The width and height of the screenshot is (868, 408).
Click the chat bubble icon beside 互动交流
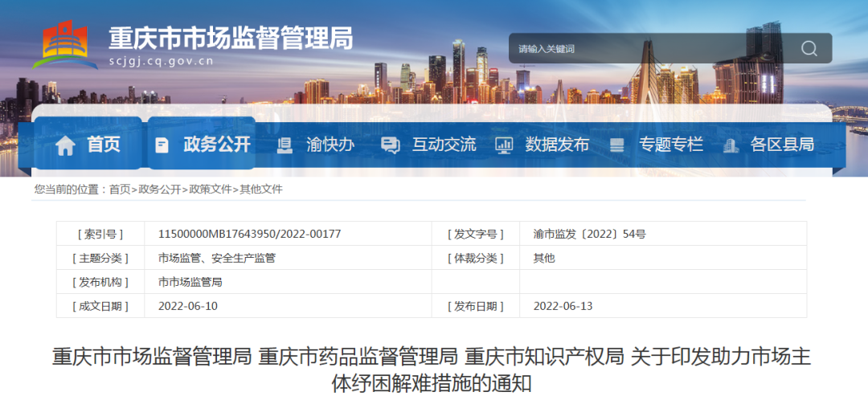click(391, 145)
